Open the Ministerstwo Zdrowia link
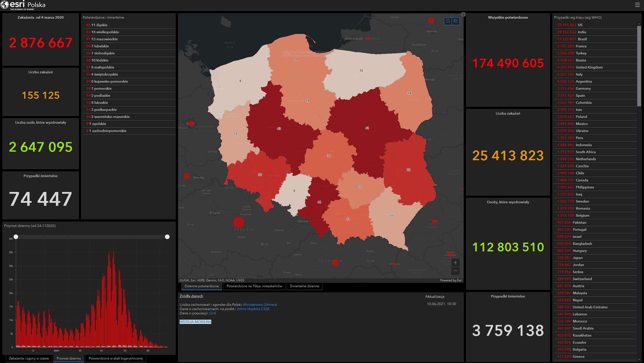644x363 pixels. pyautogui.click(x=260, y=305)
